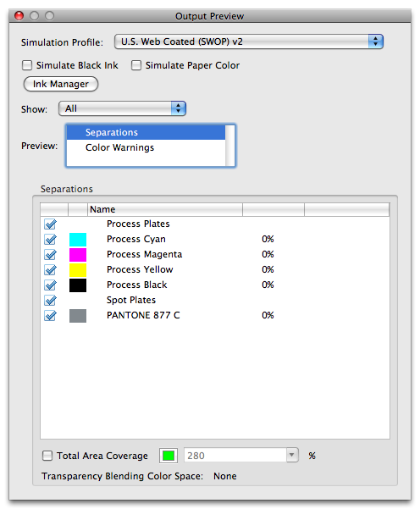
Task: Uncheck the Spot Plates checkbox
Action: [50, 301]
